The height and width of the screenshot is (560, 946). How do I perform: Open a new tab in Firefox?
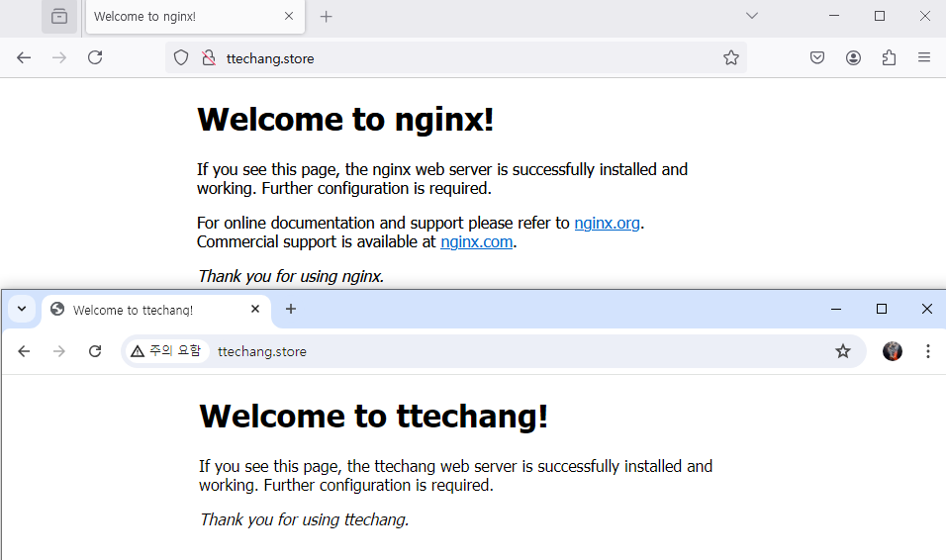click(x=327, y=16)
